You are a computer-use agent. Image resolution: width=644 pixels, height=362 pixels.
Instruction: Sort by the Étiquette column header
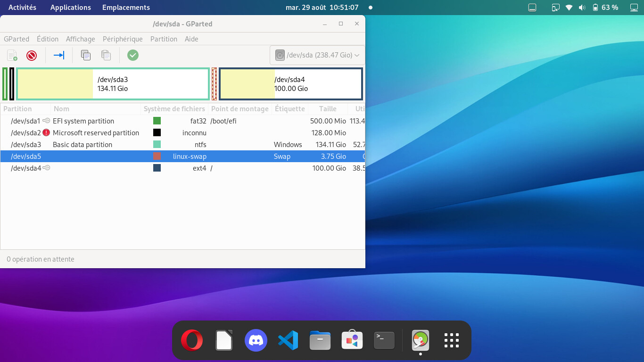289,109
